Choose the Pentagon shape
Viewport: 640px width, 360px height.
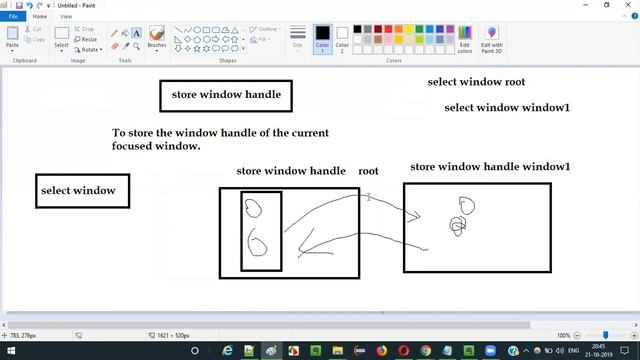point(197,39)
